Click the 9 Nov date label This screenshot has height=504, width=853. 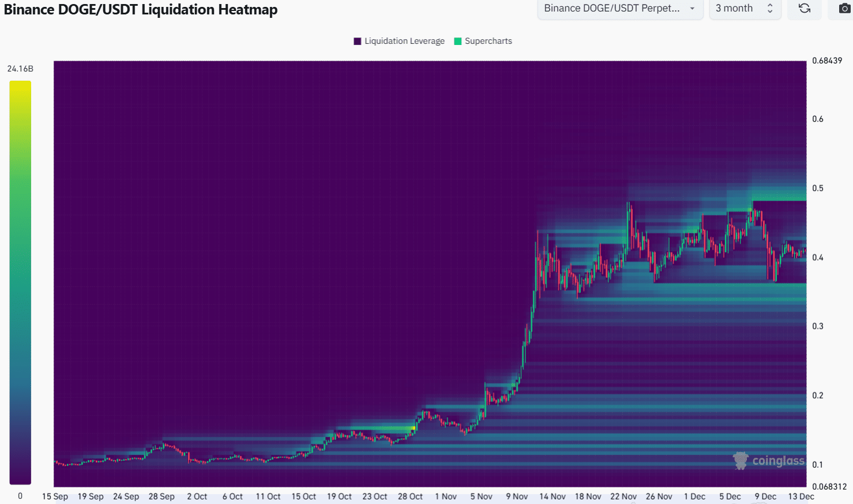coord(517,497)
